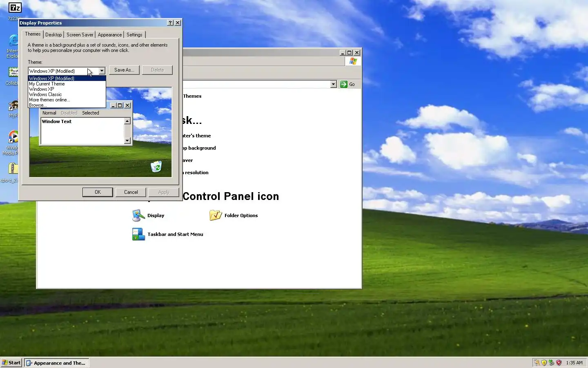
Task: Click the yellow security shield tray icon
Action: pos(544,363)
